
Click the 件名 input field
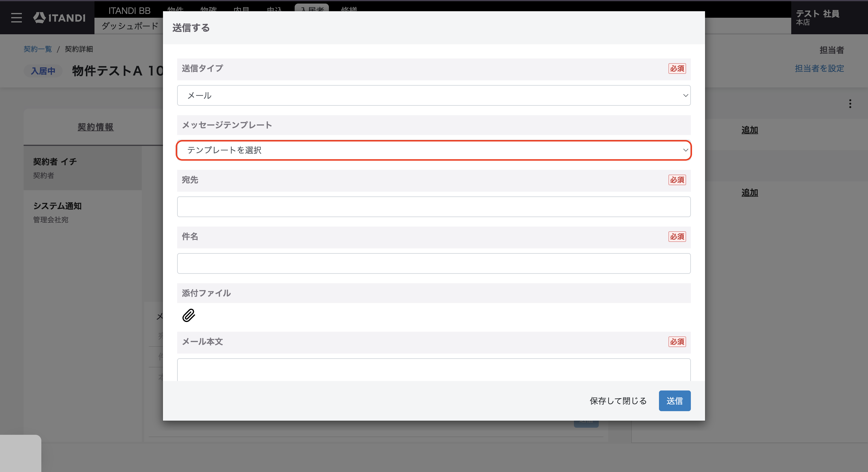(434, 263)
